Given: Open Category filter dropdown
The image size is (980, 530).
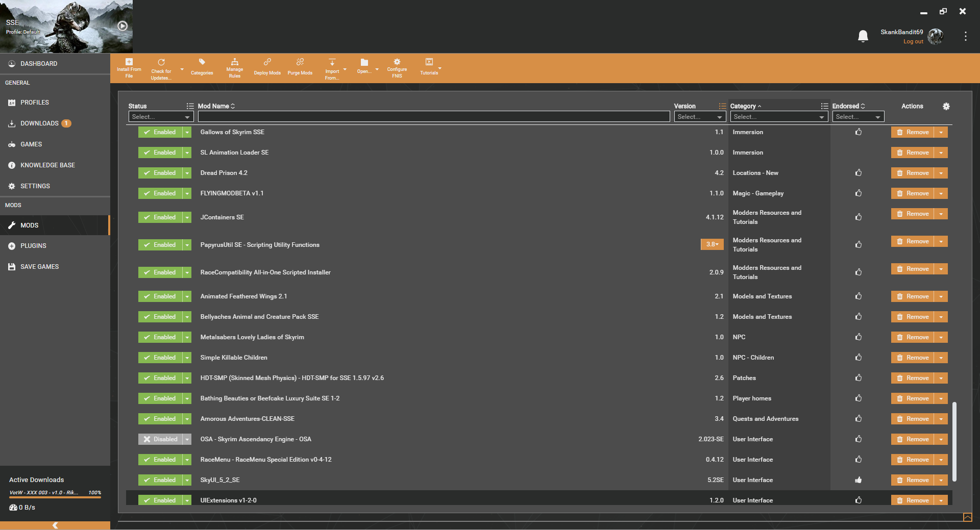Looking at the screenshot, I should pos(779,117).
